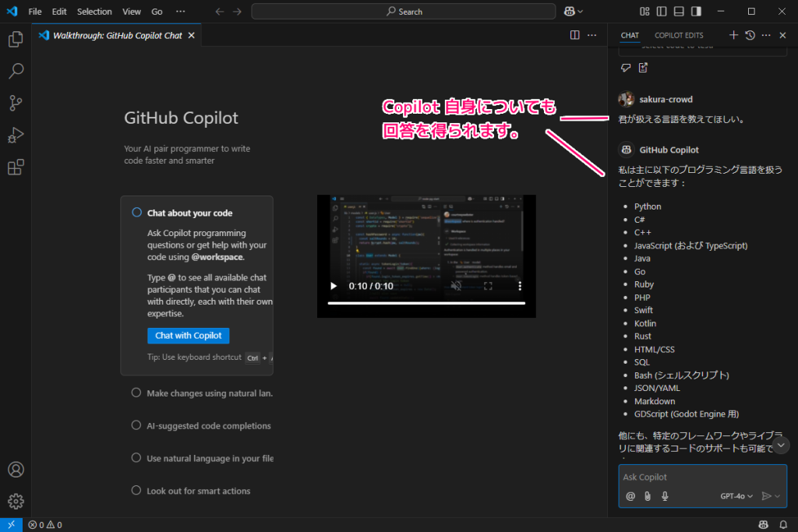Show chat history in Copilot panel

[750, 35]
